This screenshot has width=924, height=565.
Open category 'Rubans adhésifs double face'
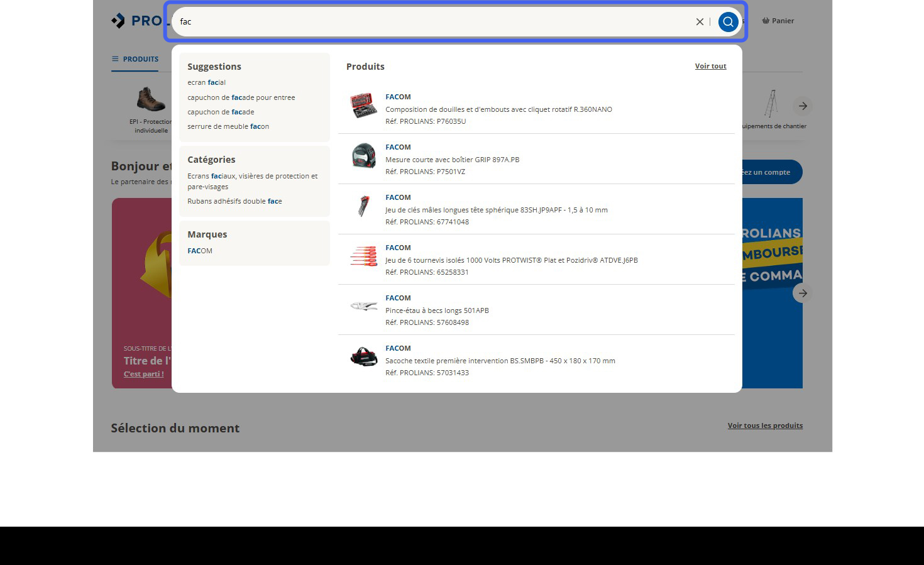[x=234, y=201]
